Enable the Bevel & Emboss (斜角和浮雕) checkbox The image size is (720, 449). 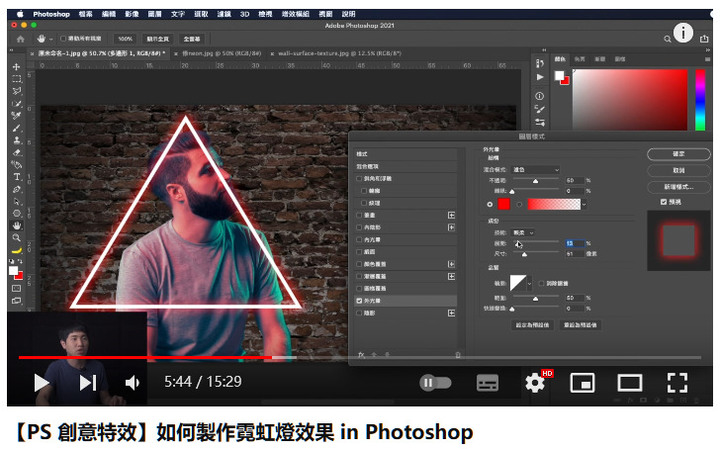359,179
